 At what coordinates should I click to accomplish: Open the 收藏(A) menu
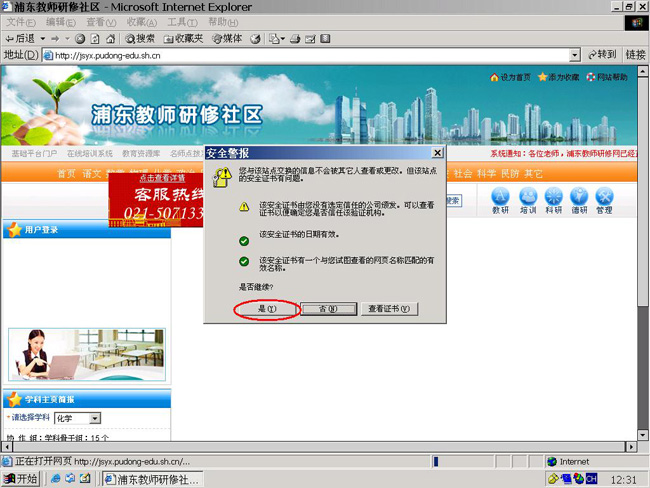pyautogui.click(x=142, y=22)
